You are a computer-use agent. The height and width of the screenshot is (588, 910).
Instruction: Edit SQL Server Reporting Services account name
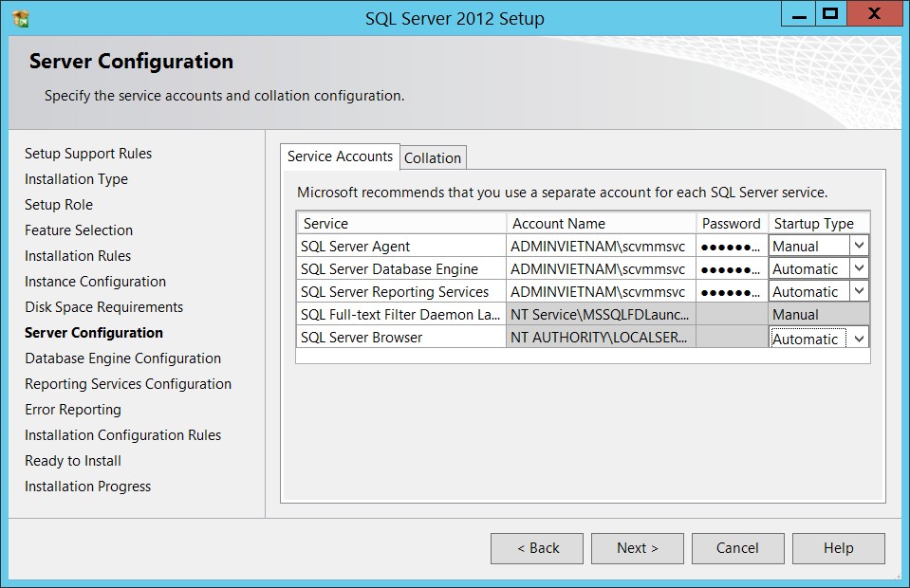click(601, 291)
